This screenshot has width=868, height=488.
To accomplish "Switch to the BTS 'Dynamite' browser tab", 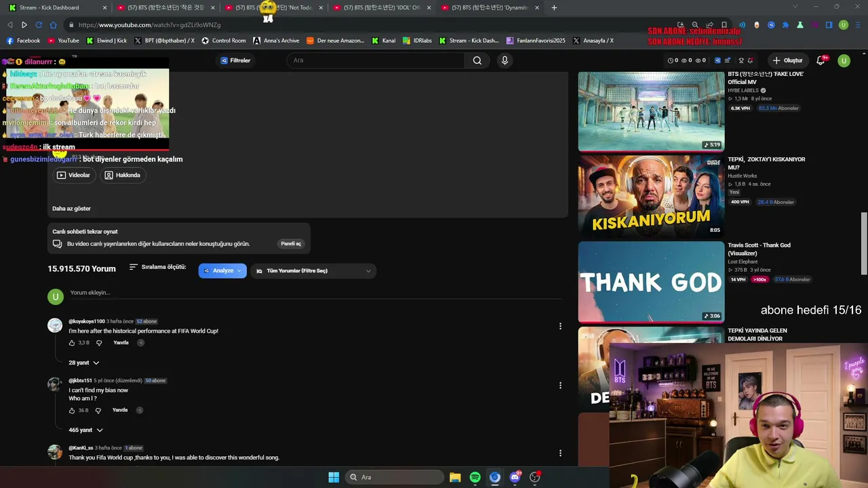I will coord(490,7).
